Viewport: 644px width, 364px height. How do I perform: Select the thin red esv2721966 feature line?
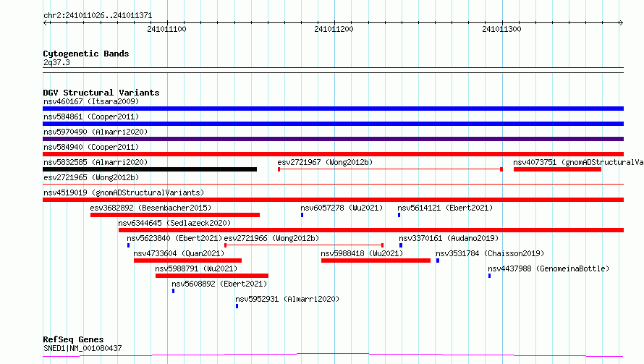coord(304,245)
